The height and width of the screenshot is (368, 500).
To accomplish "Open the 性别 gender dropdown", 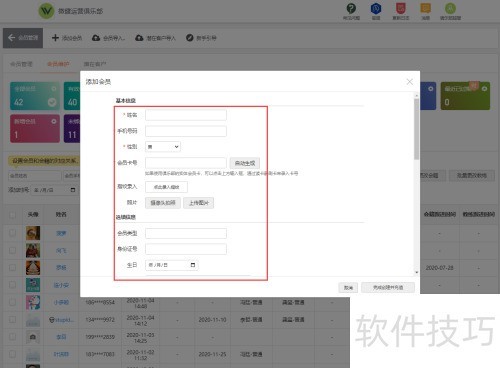I will click(163, 147).
